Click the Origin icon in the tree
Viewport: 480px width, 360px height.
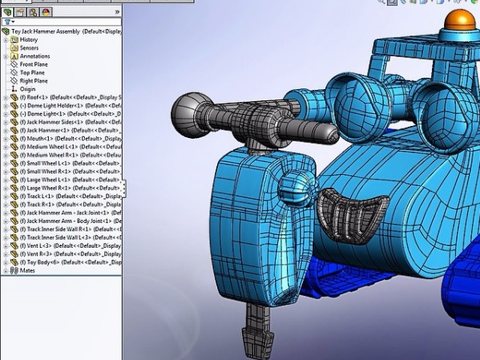tap(14, 89)
